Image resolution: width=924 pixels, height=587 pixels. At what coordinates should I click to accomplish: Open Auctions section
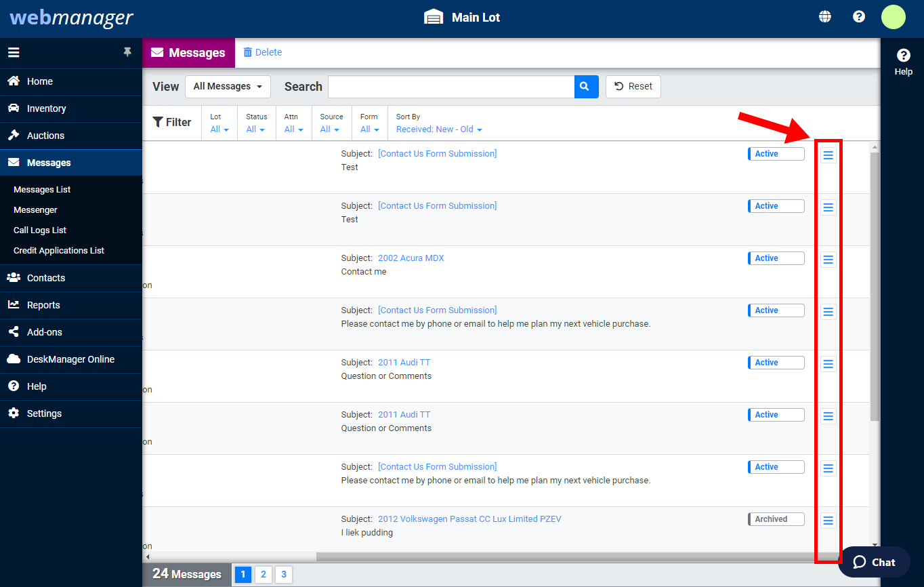click(x=71, y=136)
